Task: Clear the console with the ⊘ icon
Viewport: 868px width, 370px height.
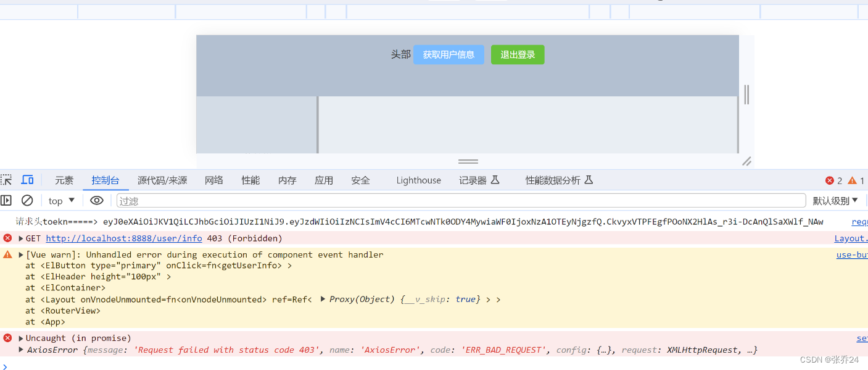Action: 26,200
